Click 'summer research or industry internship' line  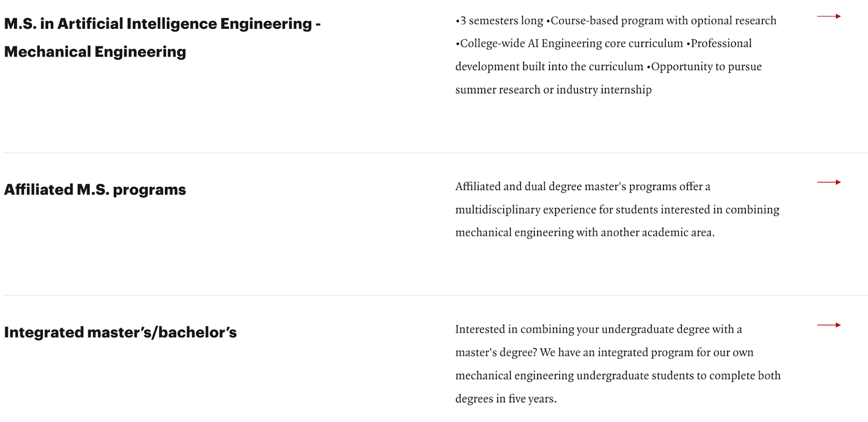click(553, 90)
